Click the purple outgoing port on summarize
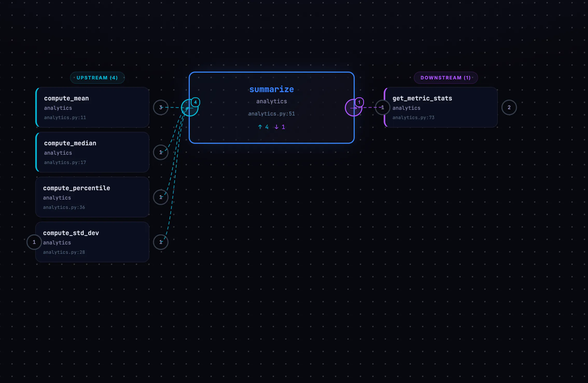The image size is (588, 383). pos(354,108)
